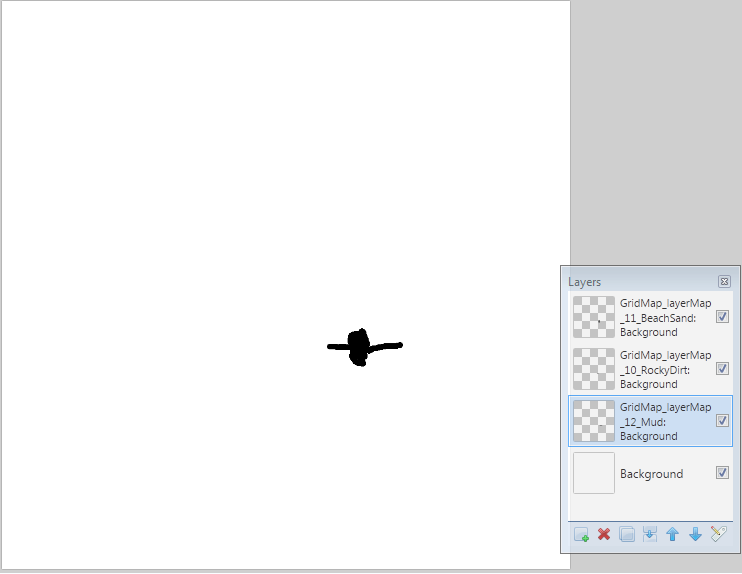This screenshot has height=574, width=742.
Task: Click the GridMap_layerMap_12_Mud layer name
Action: point(665,422)
